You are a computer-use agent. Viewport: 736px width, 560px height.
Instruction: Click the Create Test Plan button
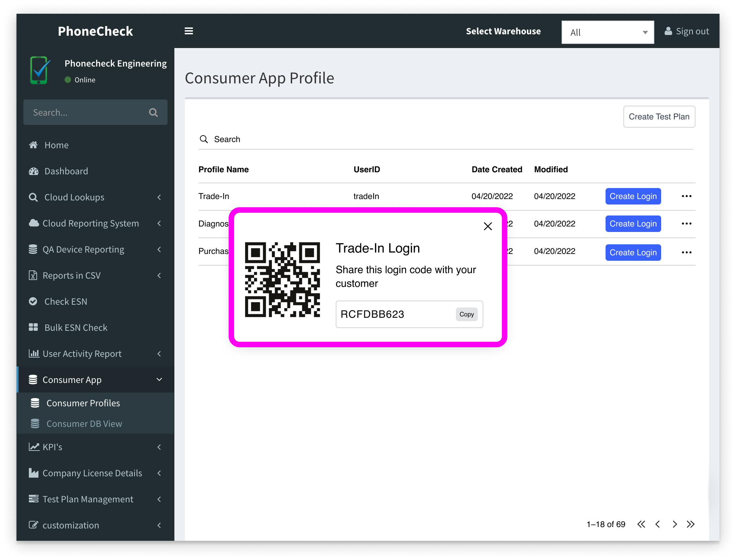[x=659, y=117]
